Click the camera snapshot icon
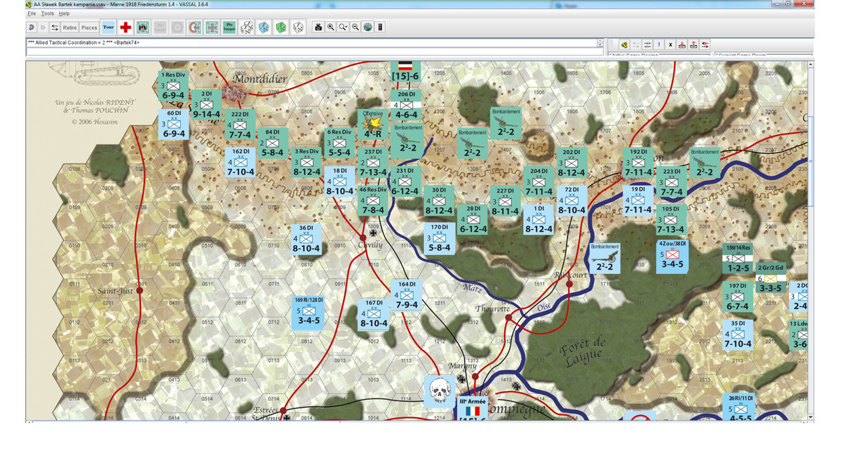The height and width of the screenshot is (470, 868). [x=318, y=27]
